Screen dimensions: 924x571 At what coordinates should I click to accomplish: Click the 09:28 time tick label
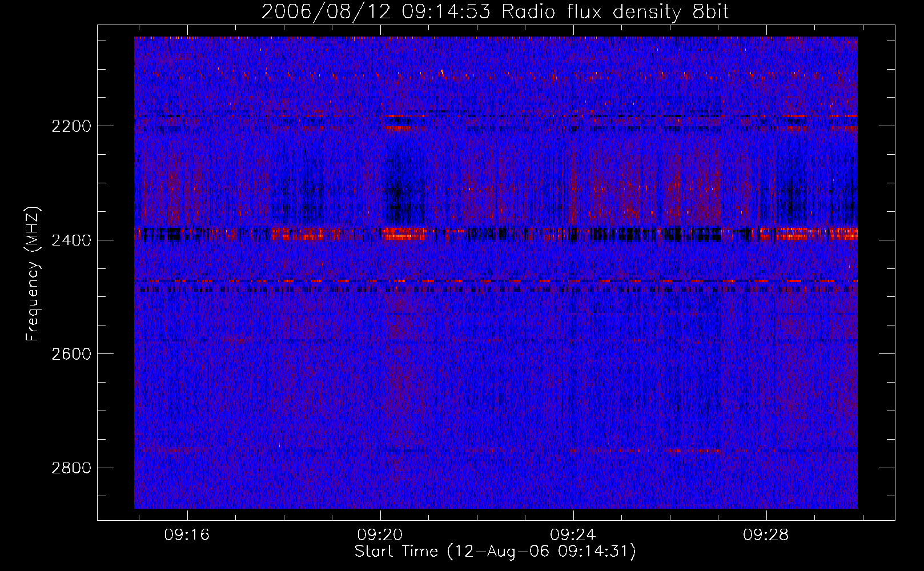[766, 535]
